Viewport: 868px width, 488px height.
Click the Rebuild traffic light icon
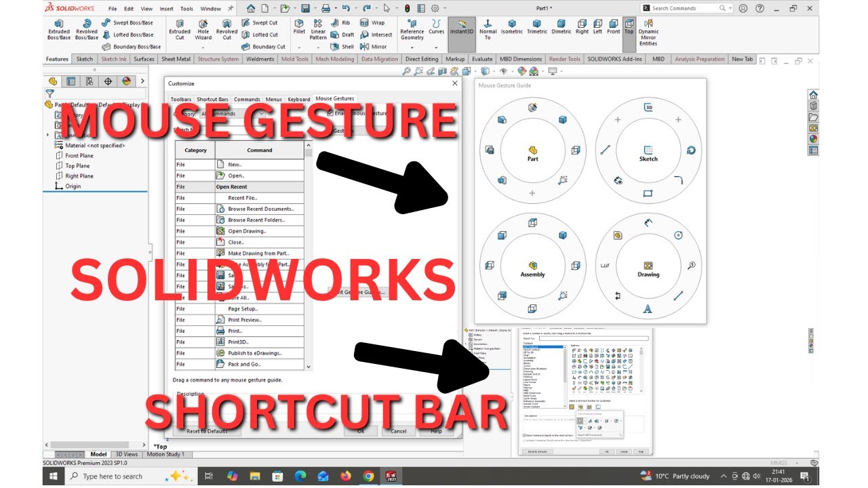tap(407, 8)
